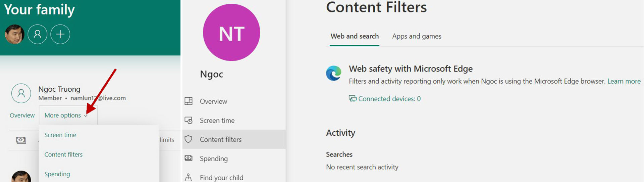Open the Learn more link
Screen dimensions: 644x182
(624, 81)
